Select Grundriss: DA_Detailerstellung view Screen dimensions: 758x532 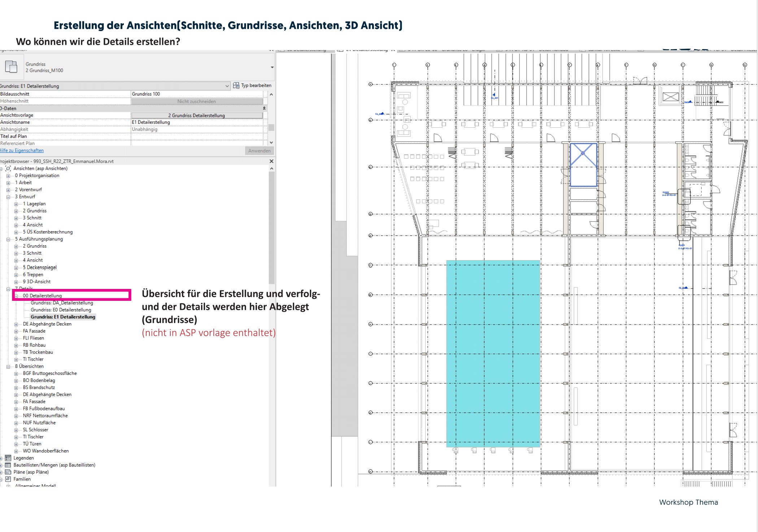click(62, 303)
